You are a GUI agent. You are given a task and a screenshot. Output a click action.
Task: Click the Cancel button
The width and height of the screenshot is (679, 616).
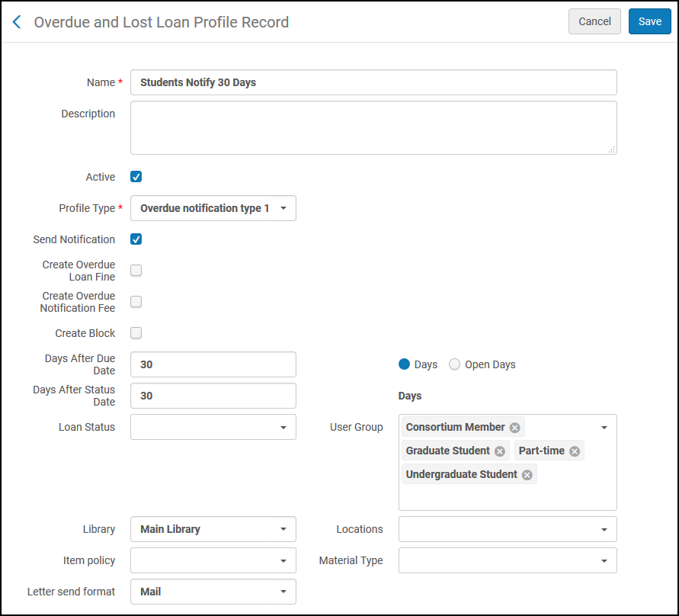pos(594,21)
